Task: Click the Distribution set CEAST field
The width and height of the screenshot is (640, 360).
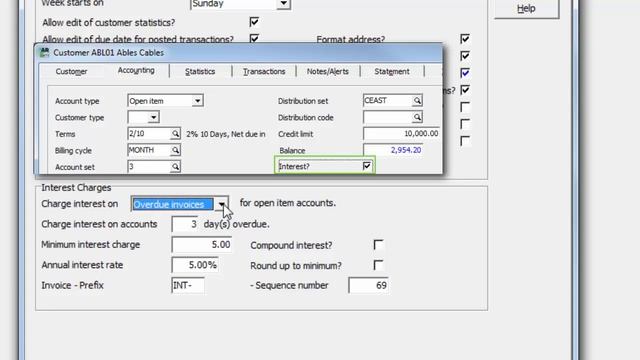Action: (x=388, y=100)
